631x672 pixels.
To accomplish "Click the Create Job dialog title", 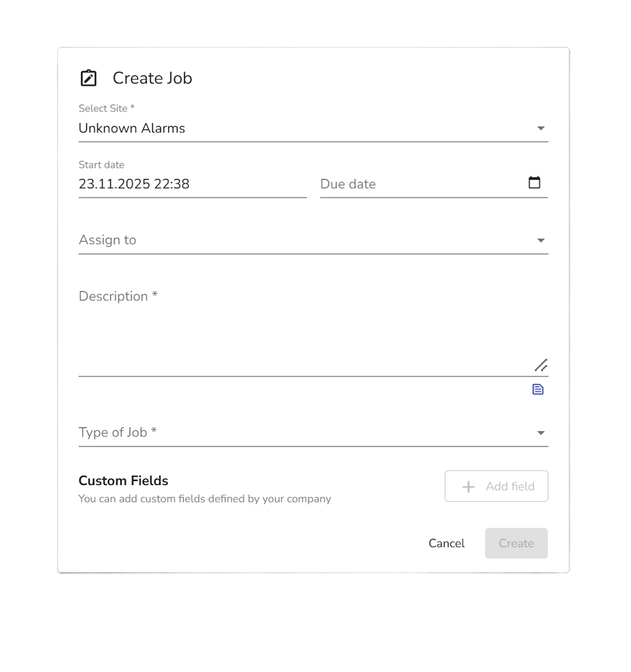I will [153, 78].
